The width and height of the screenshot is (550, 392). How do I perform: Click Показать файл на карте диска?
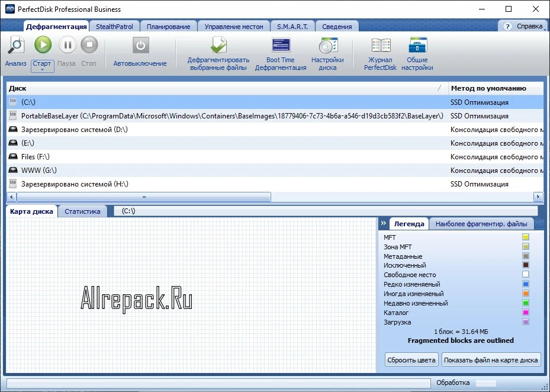491,359
